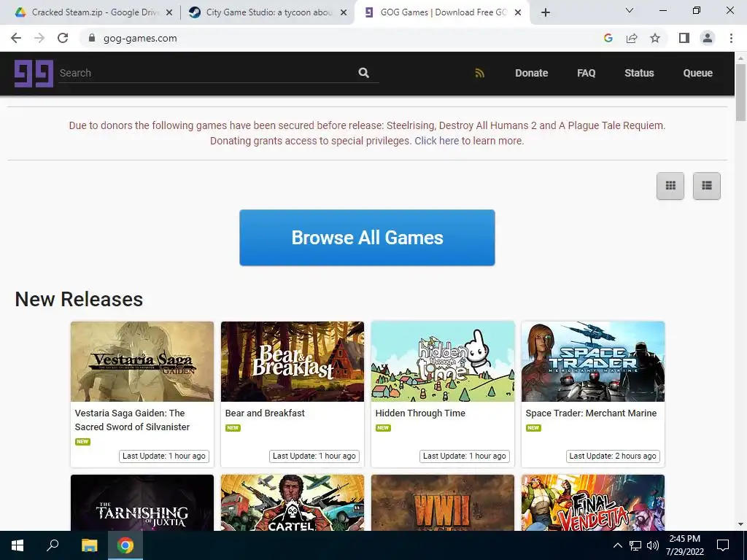This screenshot has width=747, height=560.
Task: Open The Tarnishing of Juxtia cover
Action: point(142,503)
